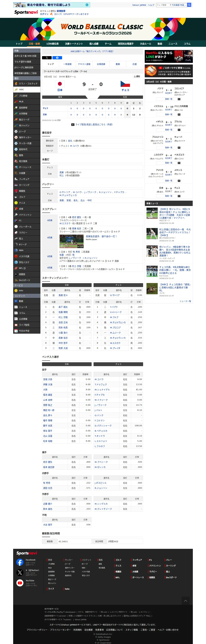Share page via X button under ranking banner

(x=47, y=58)
